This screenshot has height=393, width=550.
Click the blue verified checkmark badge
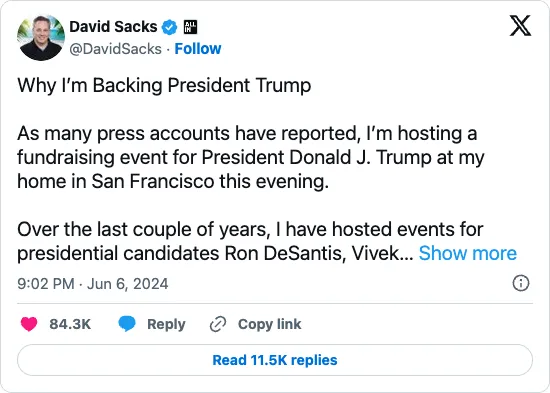pos(169,27)
